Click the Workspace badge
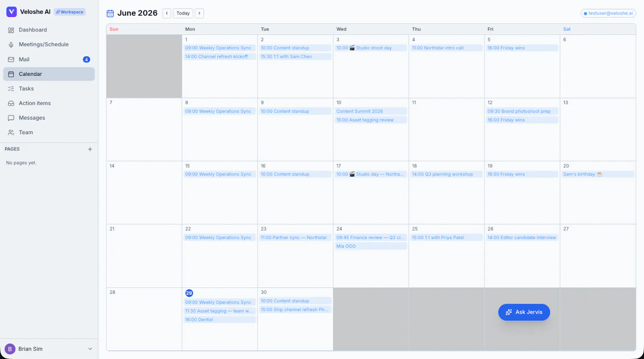This screenshot has width=644, height=359. pos(70,12)
